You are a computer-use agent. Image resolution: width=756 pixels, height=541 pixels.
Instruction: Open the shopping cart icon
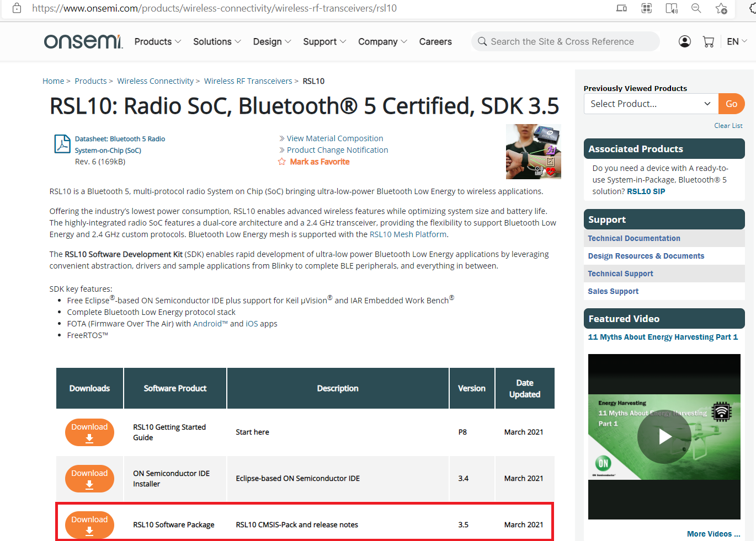(x=709, y=41)
